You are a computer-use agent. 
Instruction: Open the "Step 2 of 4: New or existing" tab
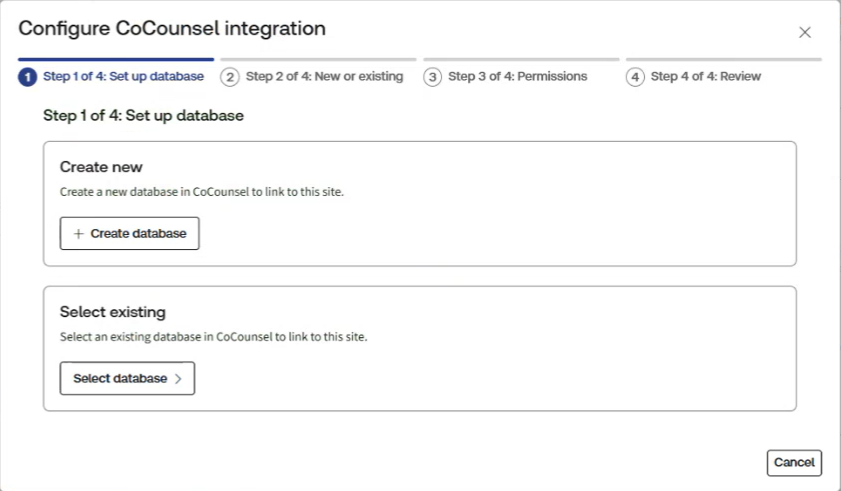coord(324,77)
